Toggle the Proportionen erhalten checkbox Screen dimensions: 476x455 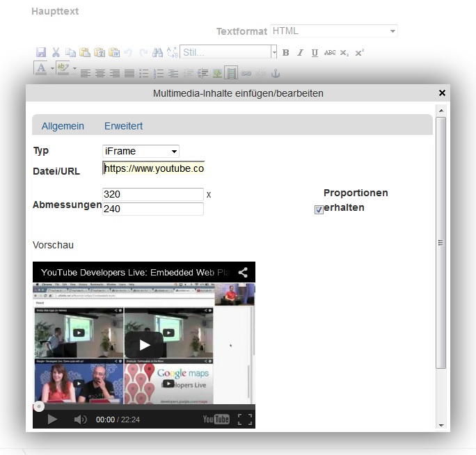319,209
